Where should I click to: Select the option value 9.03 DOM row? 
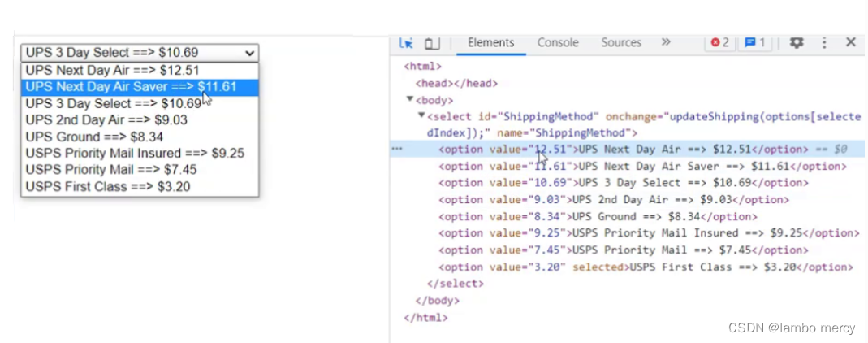tap(614, 199)
